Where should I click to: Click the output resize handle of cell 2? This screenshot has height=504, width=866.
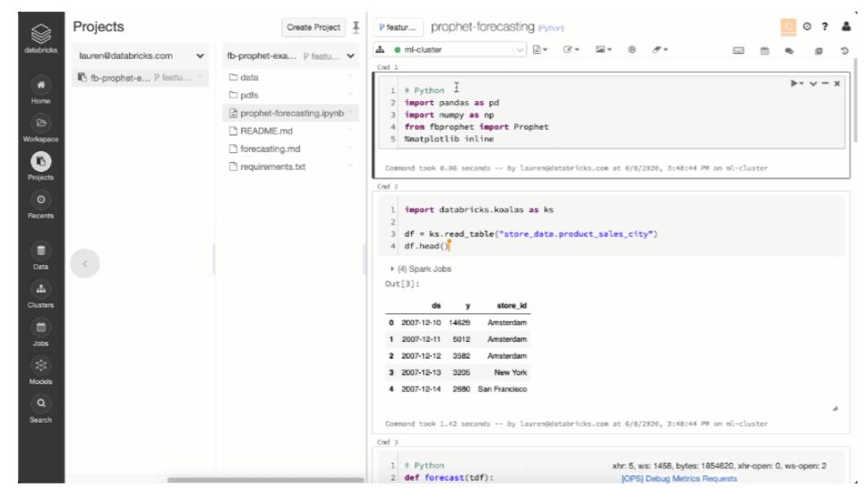click(835, 408)
